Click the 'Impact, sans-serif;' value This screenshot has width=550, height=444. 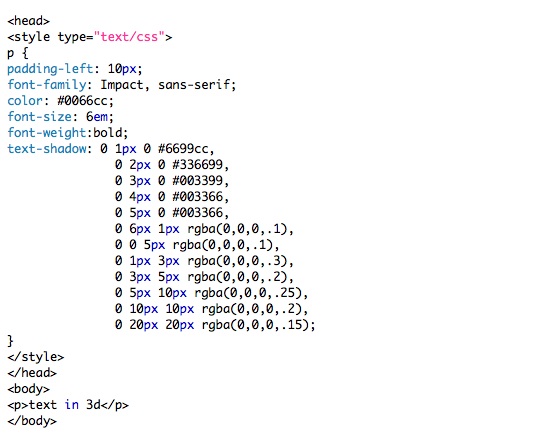click(x=168, y=85)
